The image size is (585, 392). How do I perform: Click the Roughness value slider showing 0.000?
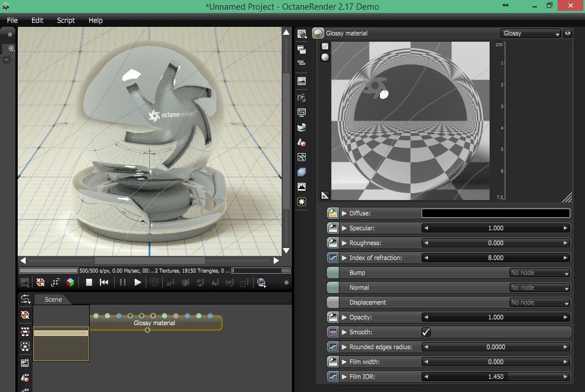point(496,243)
